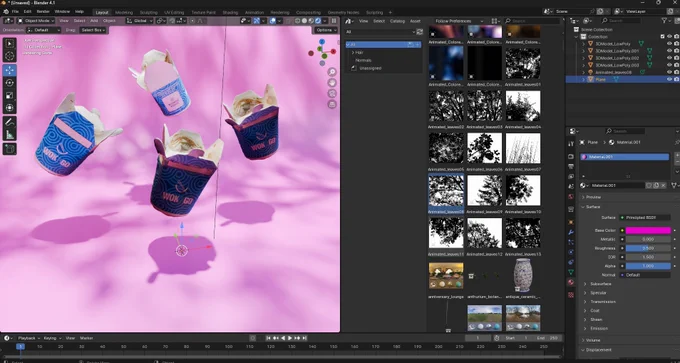Hide 3DModel_LowPoly.001 with eye icon

click(669, 51)
